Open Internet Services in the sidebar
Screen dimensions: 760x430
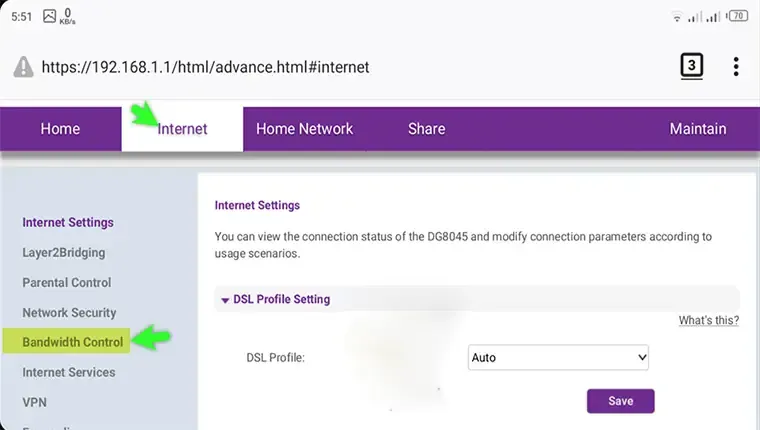click(69, 372)
